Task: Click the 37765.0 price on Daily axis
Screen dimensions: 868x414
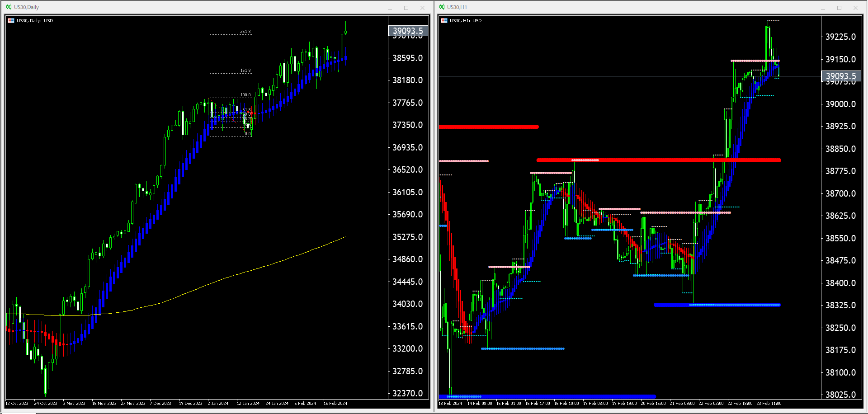Action: click(408, 103)
